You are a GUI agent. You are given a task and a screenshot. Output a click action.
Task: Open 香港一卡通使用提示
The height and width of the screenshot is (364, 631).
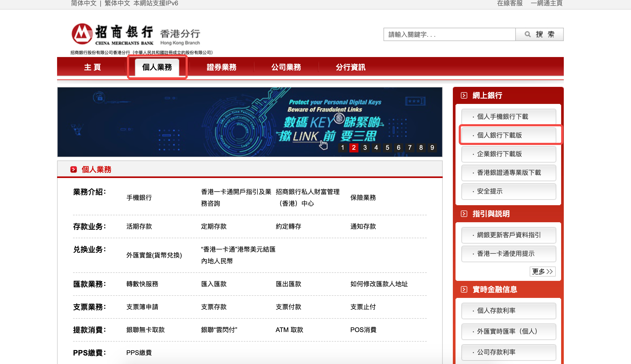pyautogui.click(x=509, y=254)
